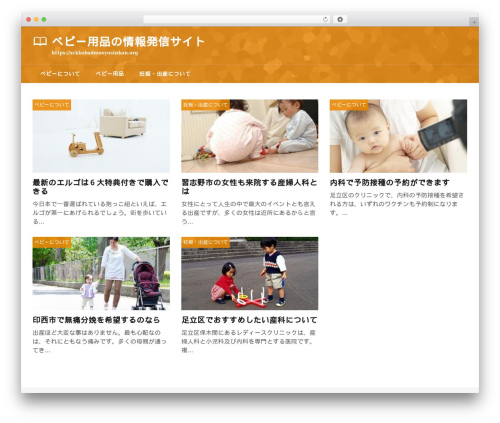Open the mother with stroller thumbnail

[x=101, y=274]
